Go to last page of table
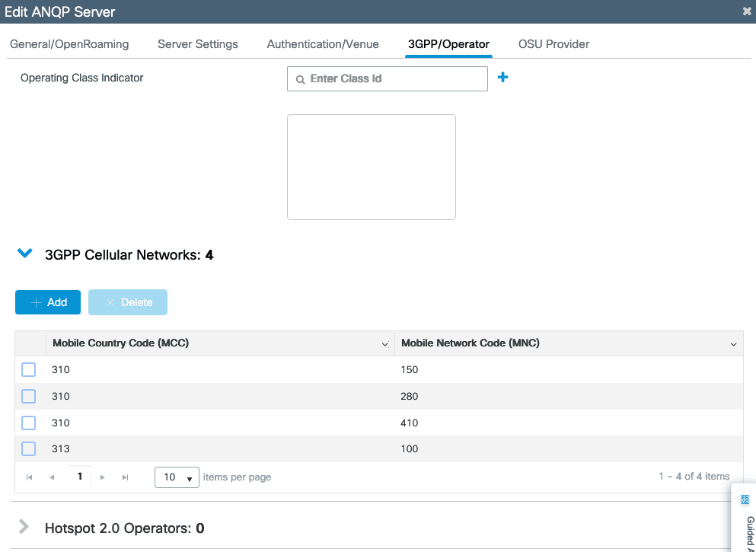756x552 pixels. point(126,477)
